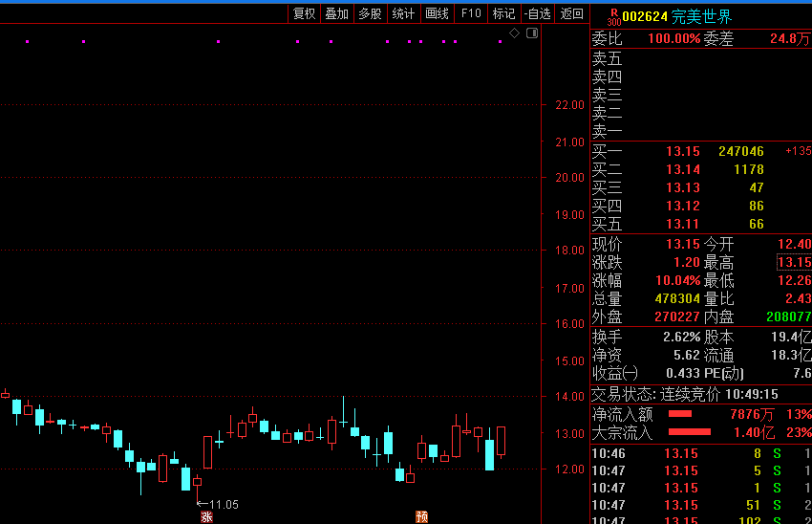Click the orange 涨 marker below the chart
This screenshot has width=812, height=524.
(205, 516)
